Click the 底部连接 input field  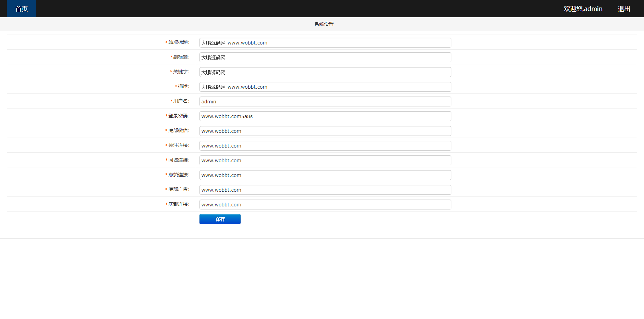pos(325,204)
